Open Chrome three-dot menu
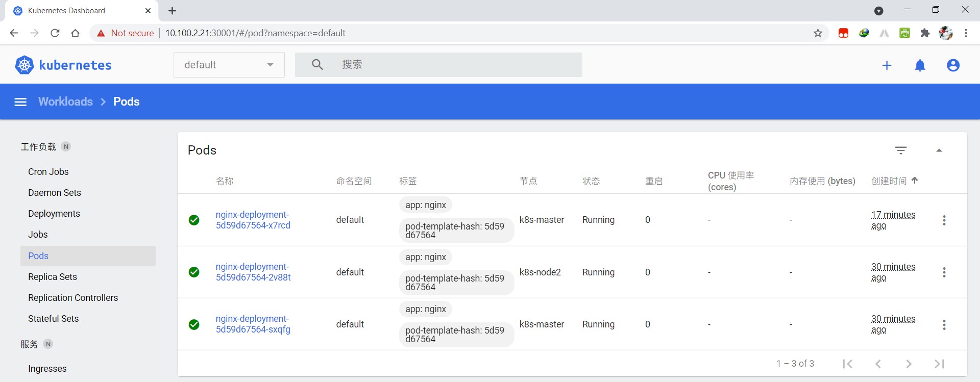The image size is (980, 382). pos(966,33)
